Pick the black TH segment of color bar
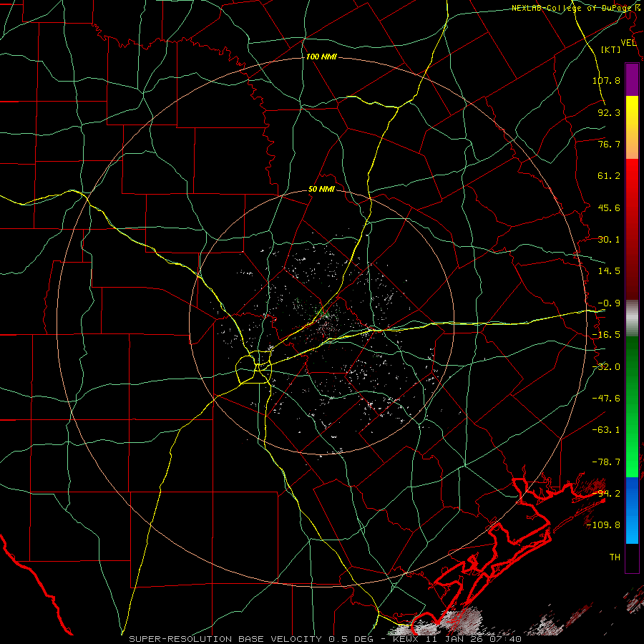644x644 pixels. coord(632,557)
